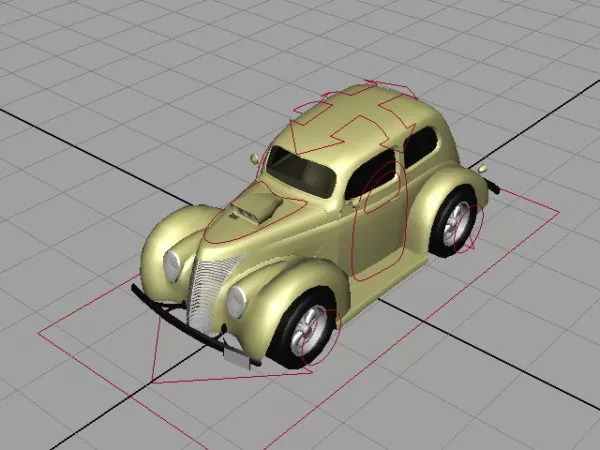Click the headlight above the license plate
The image size is (600, 450).
(x=236, y=302)
